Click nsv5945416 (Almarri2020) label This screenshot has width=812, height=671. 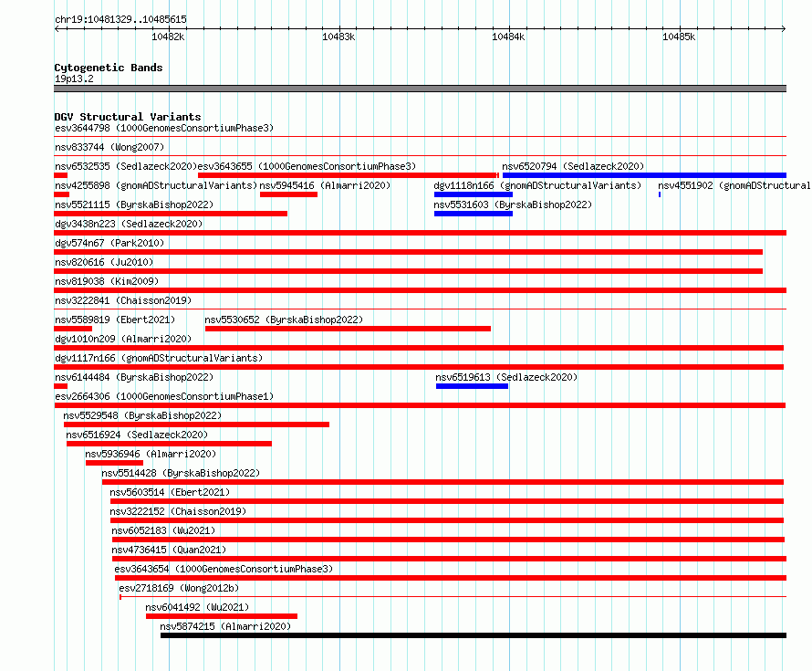[325, 185]
